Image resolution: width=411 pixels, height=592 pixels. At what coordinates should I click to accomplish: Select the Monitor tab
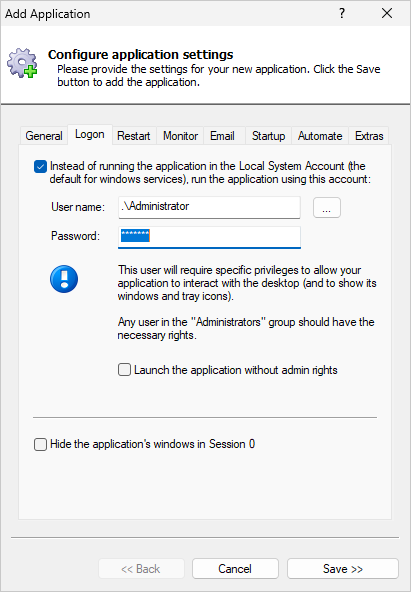[180, 136]
